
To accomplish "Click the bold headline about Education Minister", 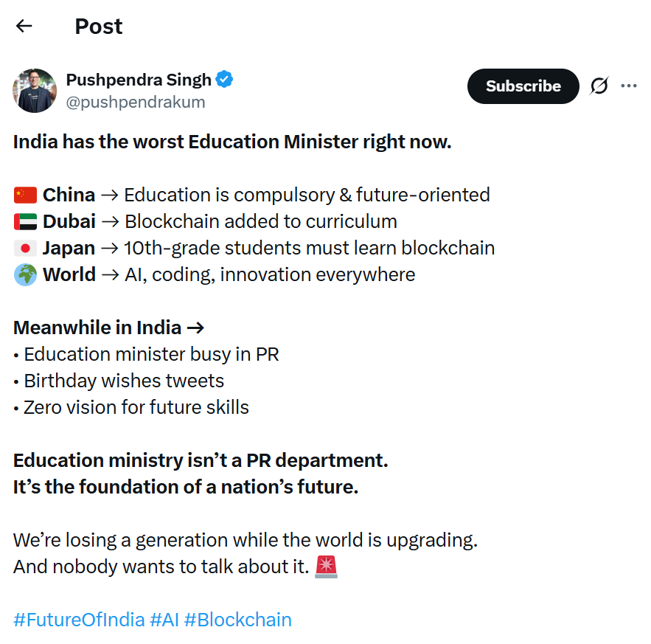I will pyautogui.click(x=232, y=142).
